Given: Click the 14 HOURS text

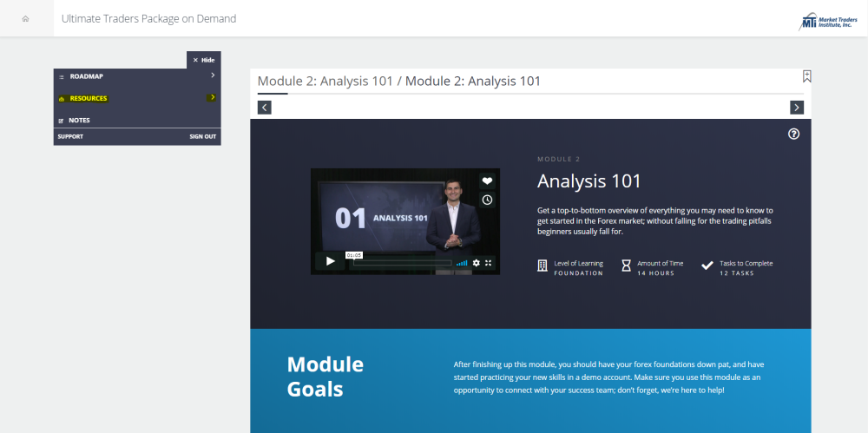Looking at the screenshot, I should 656,273.
